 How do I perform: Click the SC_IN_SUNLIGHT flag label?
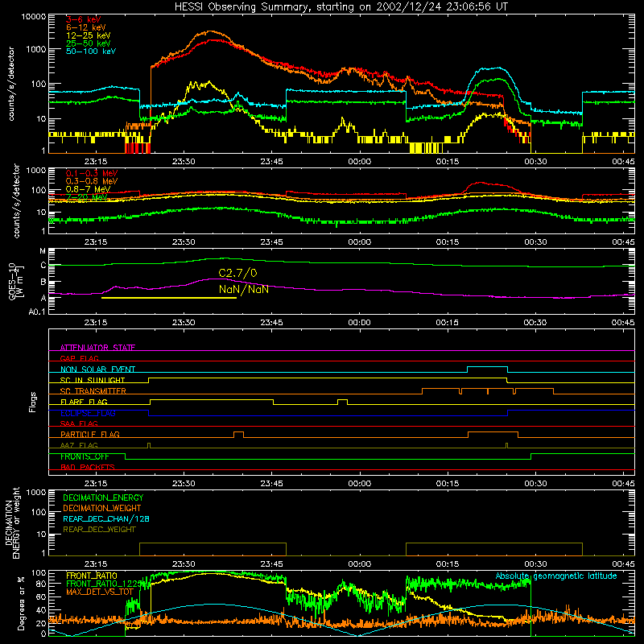93,380
